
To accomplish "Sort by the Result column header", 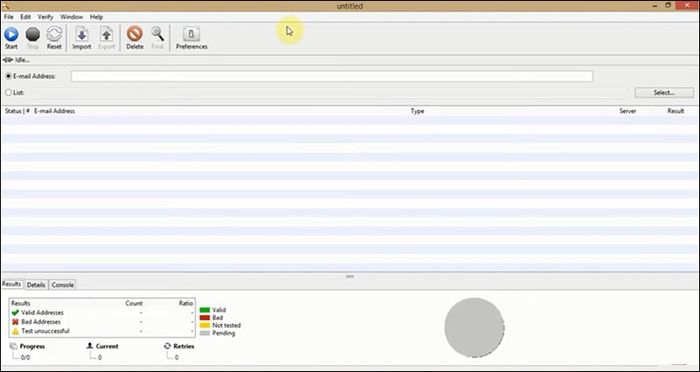I will pos(675,111).
